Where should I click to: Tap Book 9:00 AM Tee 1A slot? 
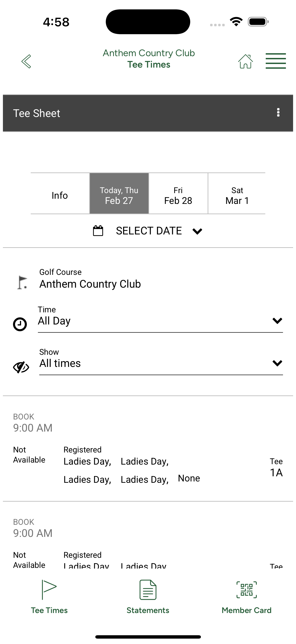(148, 448)
